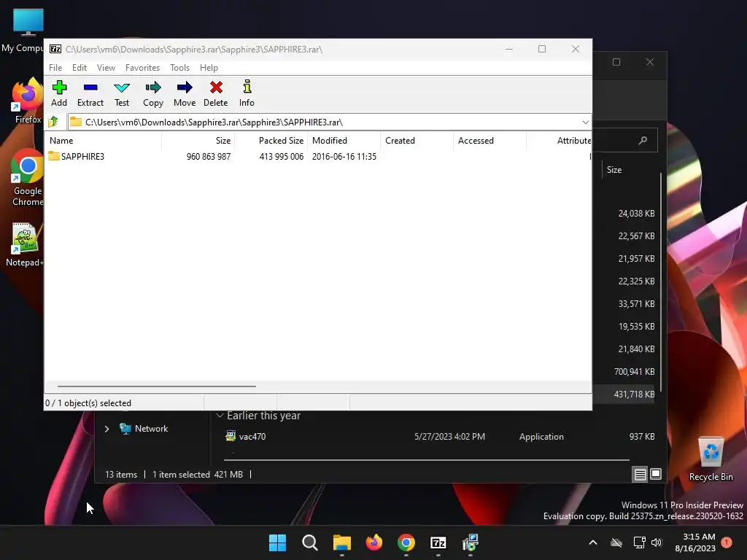Switch to 7-Zip via taskbar icon
This screenshot has width=747, height=560.
pyautogui.click(x=438, y=542)
